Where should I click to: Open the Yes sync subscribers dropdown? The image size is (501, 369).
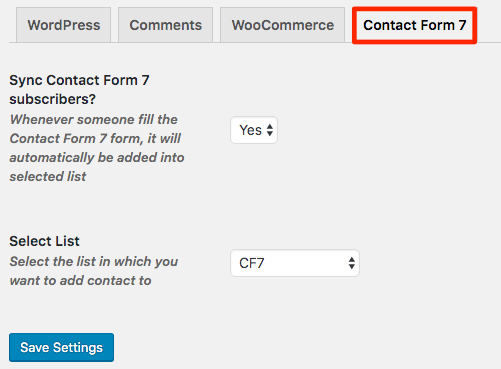point(254,130)
